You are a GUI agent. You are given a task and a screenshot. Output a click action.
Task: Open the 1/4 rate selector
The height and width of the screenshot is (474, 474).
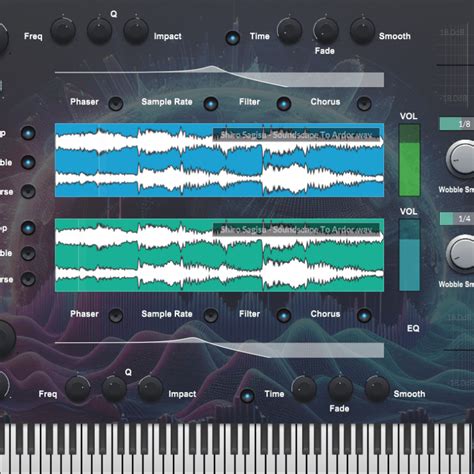pyautogui.click(x=457, y=219)
